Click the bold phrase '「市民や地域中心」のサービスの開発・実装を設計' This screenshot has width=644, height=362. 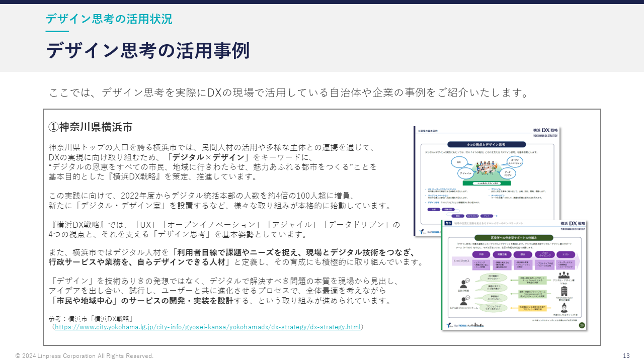click(141, 301)
